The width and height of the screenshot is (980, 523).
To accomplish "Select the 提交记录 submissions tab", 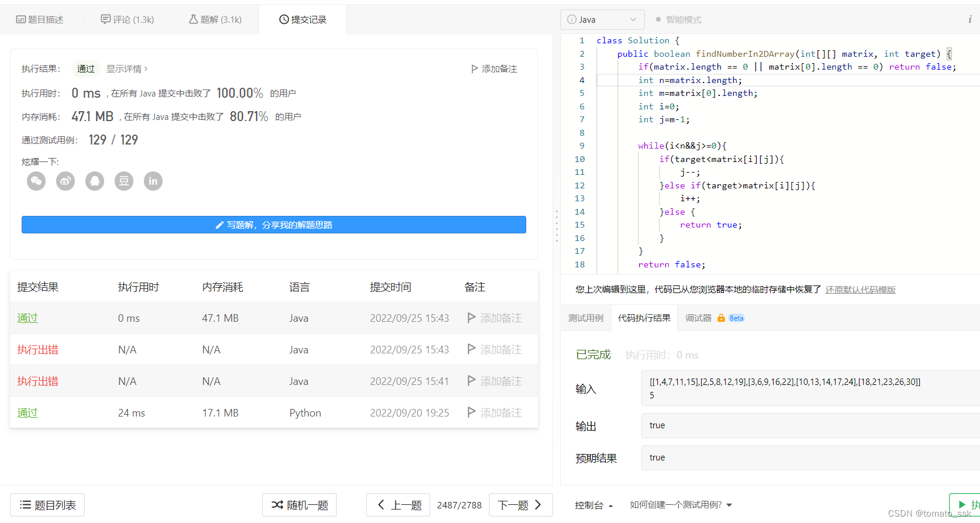I will click(302, 19).
